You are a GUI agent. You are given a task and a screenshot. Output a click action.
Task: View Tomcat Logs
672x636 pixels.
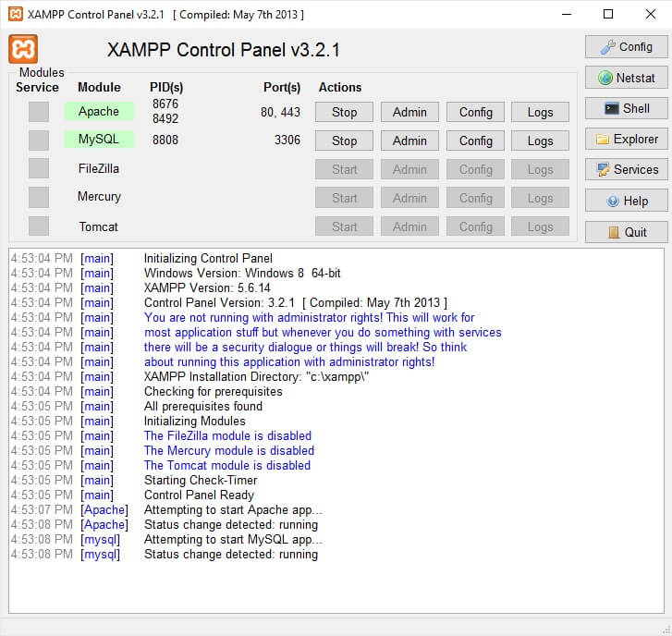[x=540, y=226]
